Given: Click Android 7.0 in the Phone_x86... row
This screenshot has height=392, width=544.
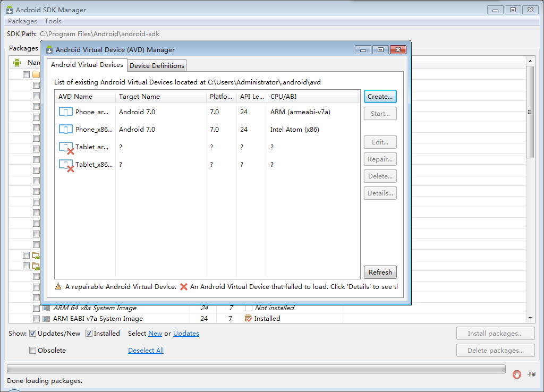Looking at the screenshot, I should click(x=137, y=130).
